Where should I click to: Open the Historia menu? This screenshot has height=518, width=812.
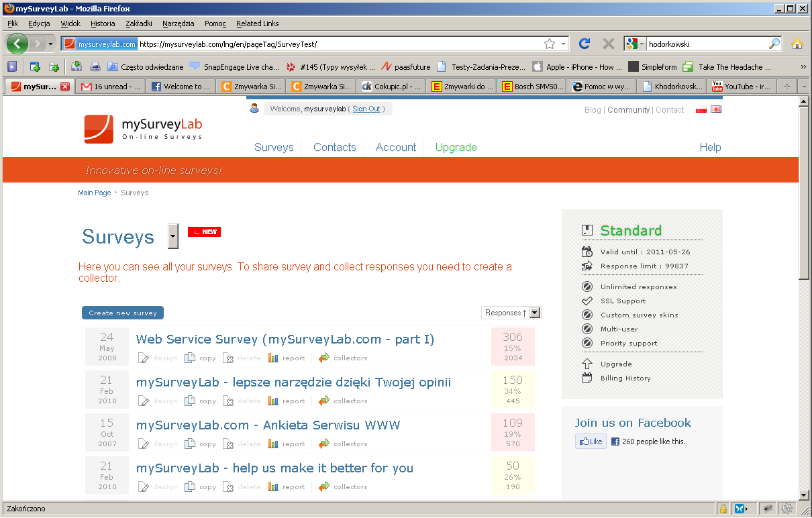[103, 23]
